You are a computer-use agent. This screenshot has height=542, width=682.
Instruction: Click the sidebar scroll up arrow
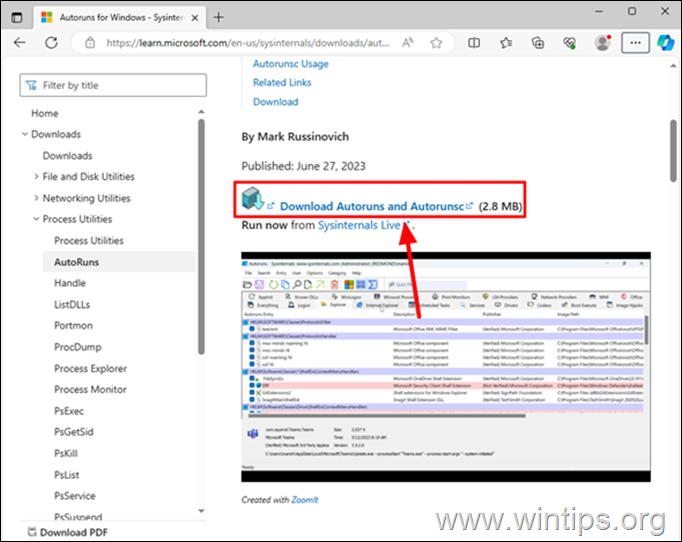[201, 112]
